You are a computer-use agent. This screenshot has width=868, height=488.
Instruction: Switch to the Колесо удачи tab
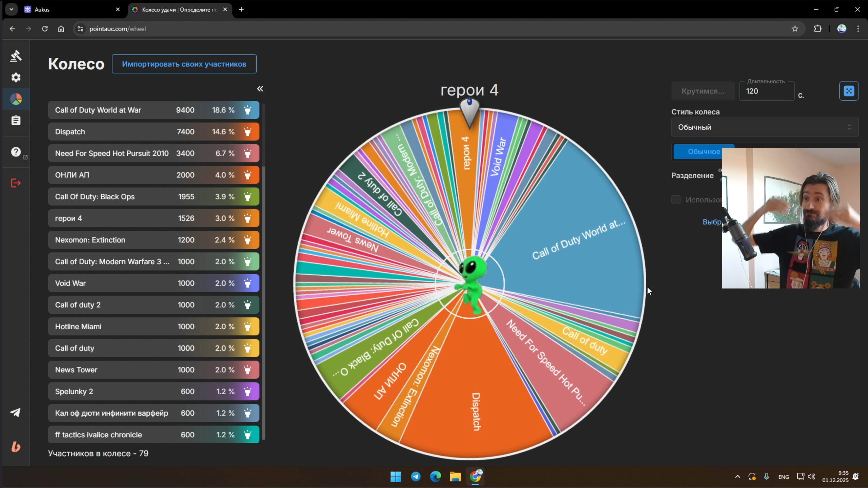175,9
